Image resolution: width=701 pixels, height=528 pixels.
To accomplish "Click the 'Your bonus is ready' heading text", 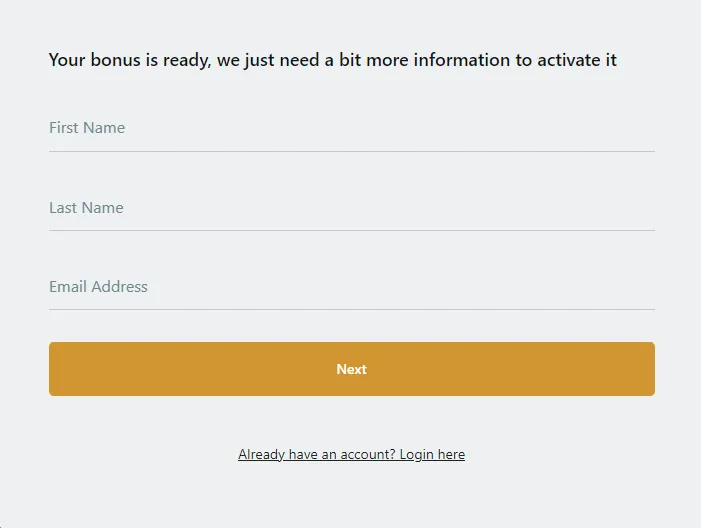I will (x=332, y=60).
